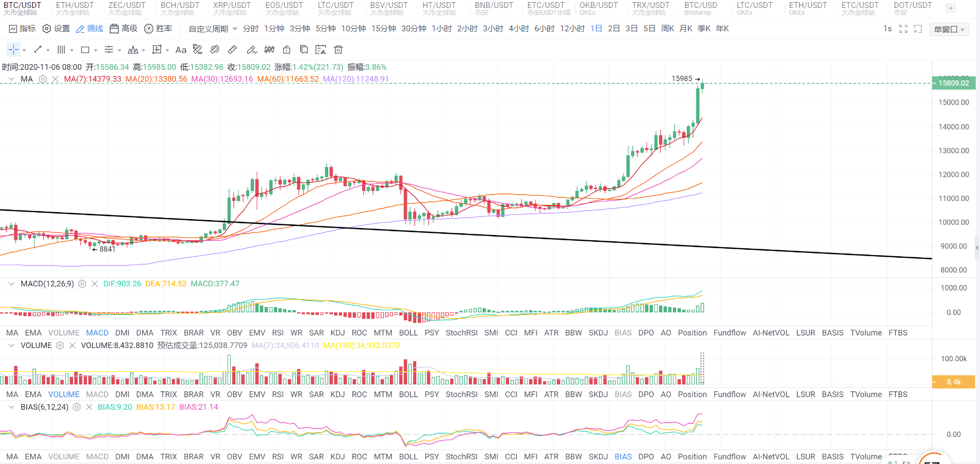The height and width of the screenshot is (464, 980).
Task: Open the 胜率 win rate tool
Action: click(x=159, y=29)
